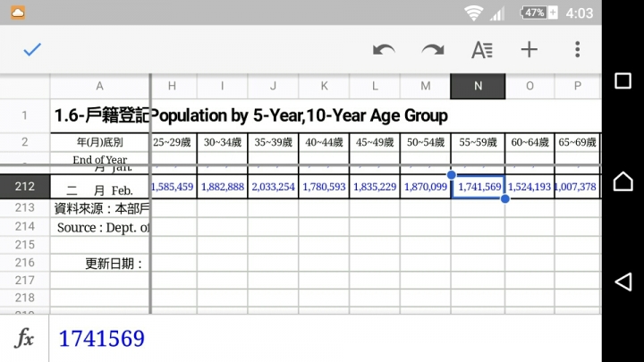Select the 更新日期 cell
644x362 pixels.
[100, 263]
